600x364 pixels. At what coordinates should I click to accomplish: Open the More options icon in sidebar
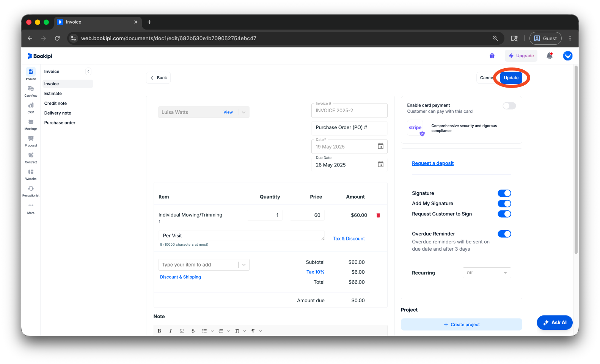pos(31,205)
